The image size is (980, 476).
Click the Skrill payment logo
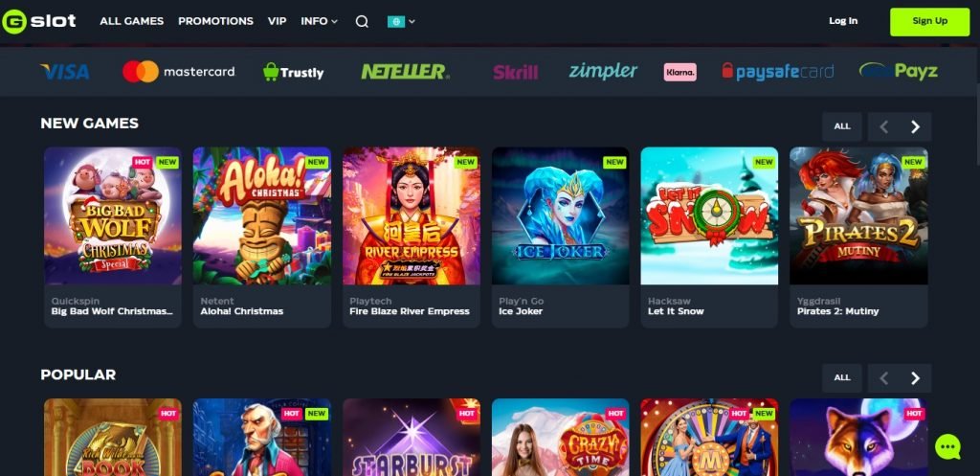click(x=516, y=72)
